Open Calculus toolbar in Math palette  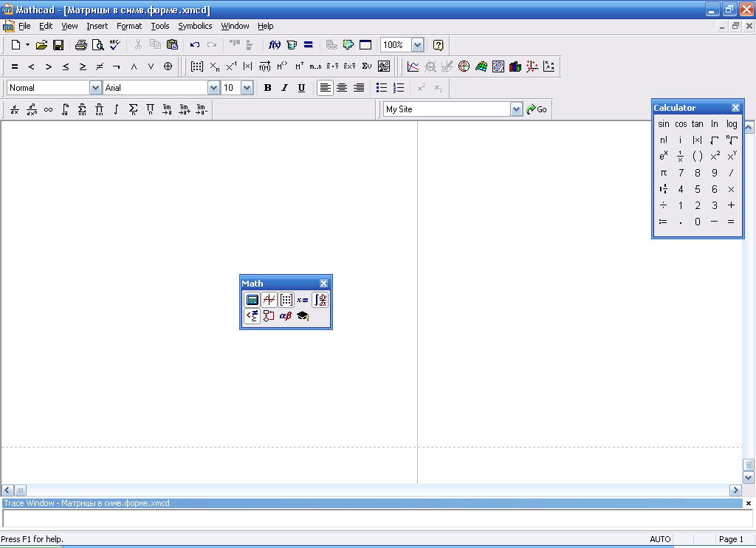[x=320, y=300]
